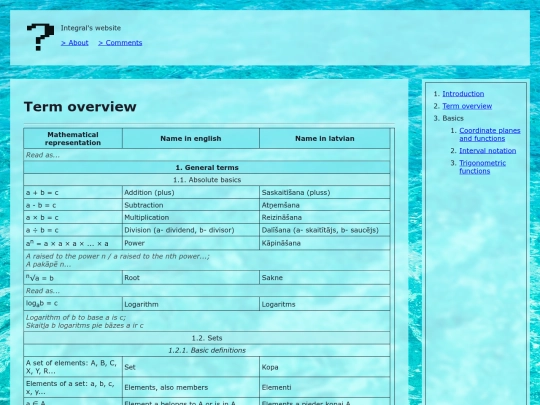The height and width of the screenshot is (405, 540).
Task: Click the 'Elementi' cell
Action: tap(325, 387)
